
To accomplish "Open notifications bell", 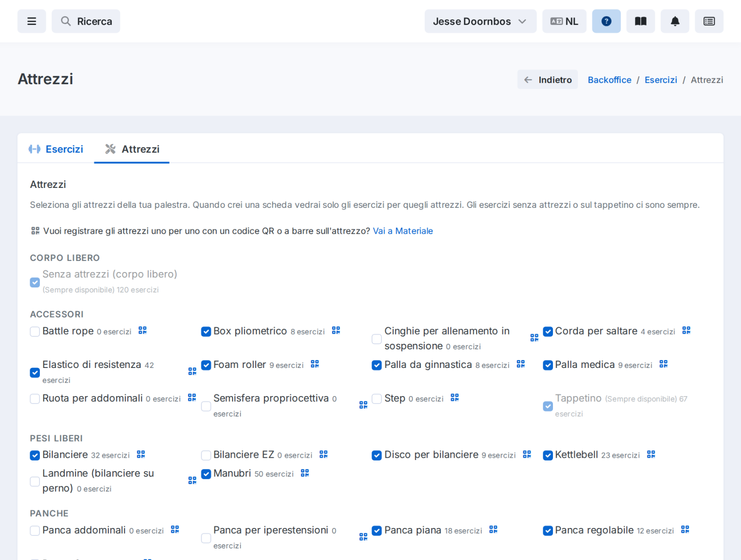I will coord(675,21).
